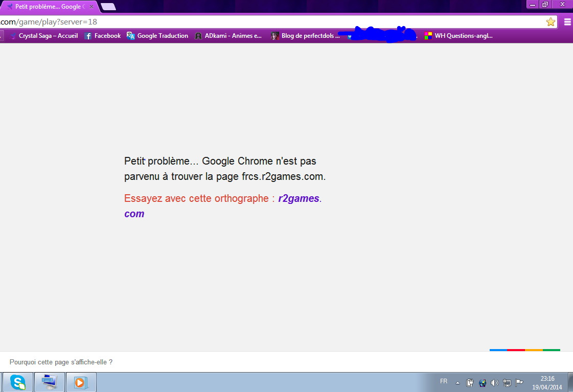This screenshot has height=392, width=573.
Task: Close the "Petit problème…" tab
Action: pyautogui.click(x=91, y=7)
